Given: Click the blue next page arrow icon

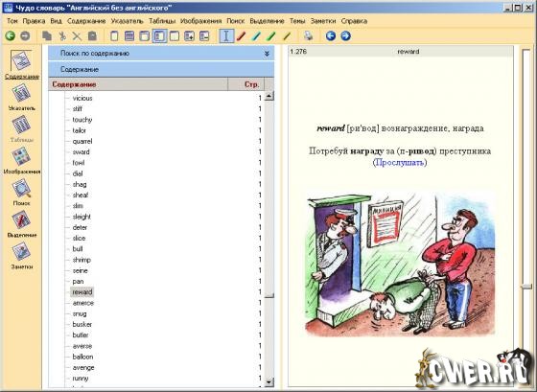Looking at the screenshot, I should click(346, 35).
